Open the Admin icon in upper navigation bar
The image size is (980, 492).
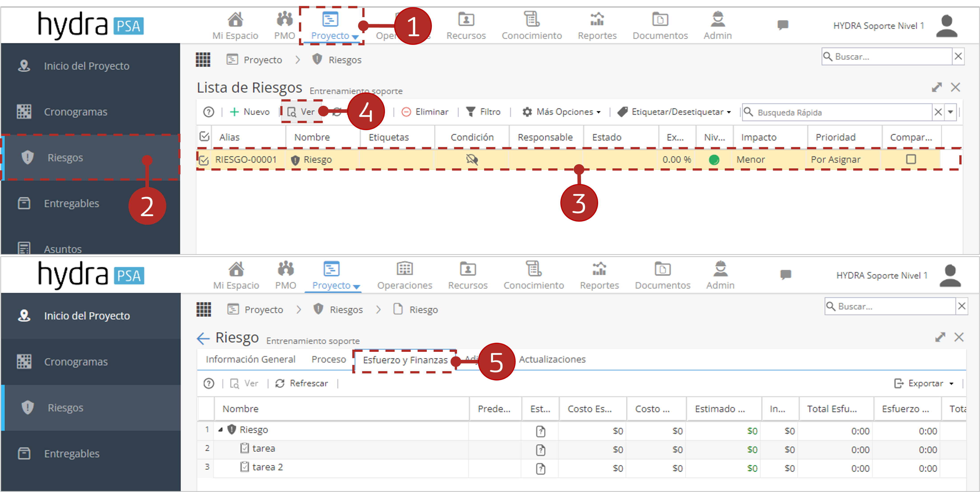(717, 19)
